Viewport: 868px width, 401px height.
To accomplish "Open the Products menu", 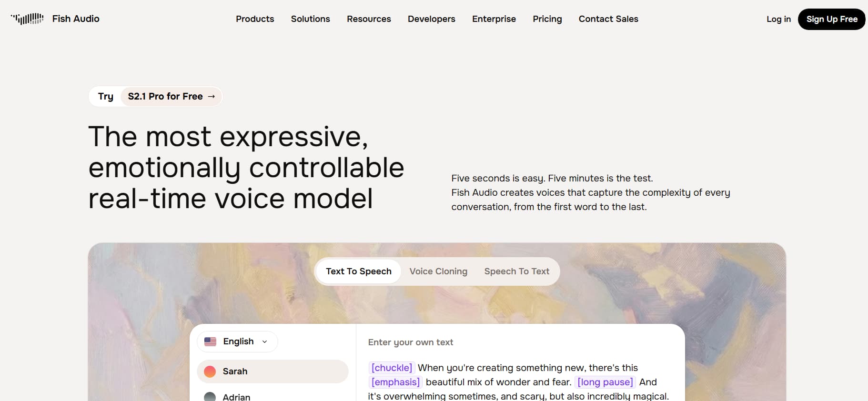I will tap(255, 19).
